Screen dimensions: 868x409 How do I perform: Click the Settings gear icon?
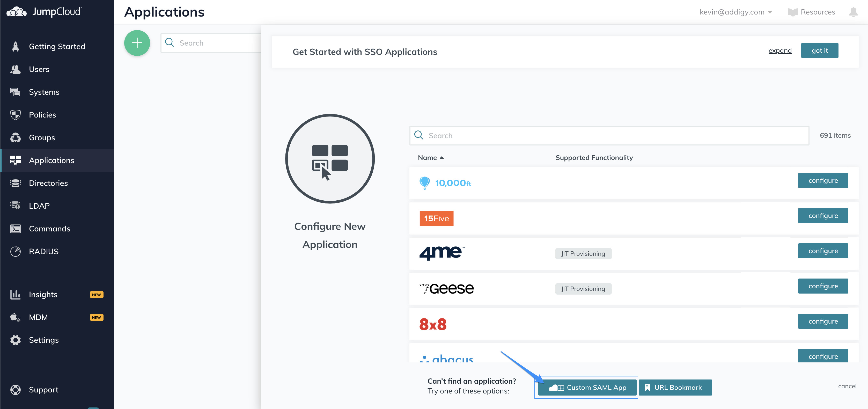[x=16, y=340]
